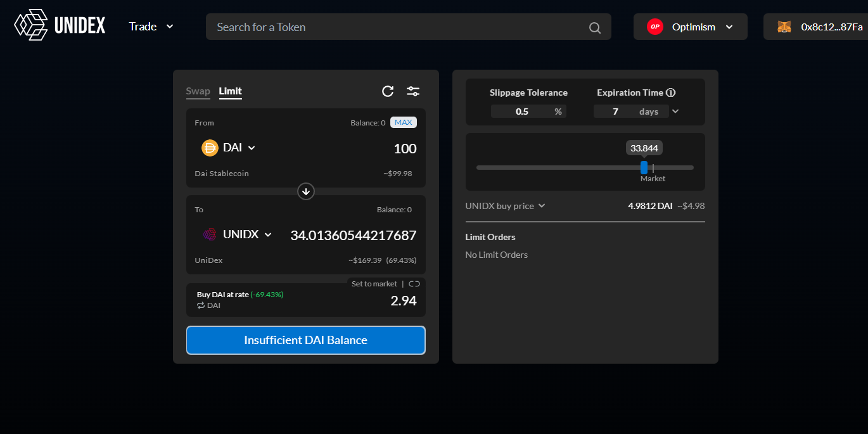Click the swap direction arrow between tokens
Screen dimensions: 868x434
tap(305, 191)
